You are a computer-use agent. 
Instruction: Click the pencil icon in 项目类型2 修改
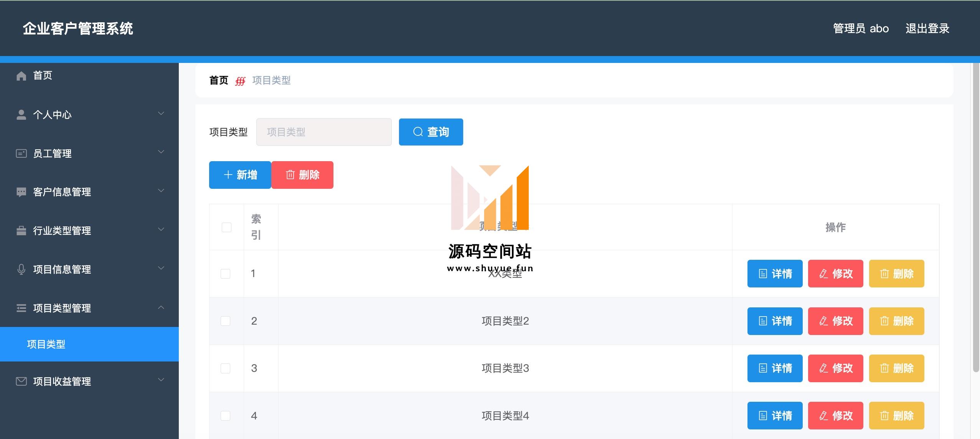[x=823, y=321]
